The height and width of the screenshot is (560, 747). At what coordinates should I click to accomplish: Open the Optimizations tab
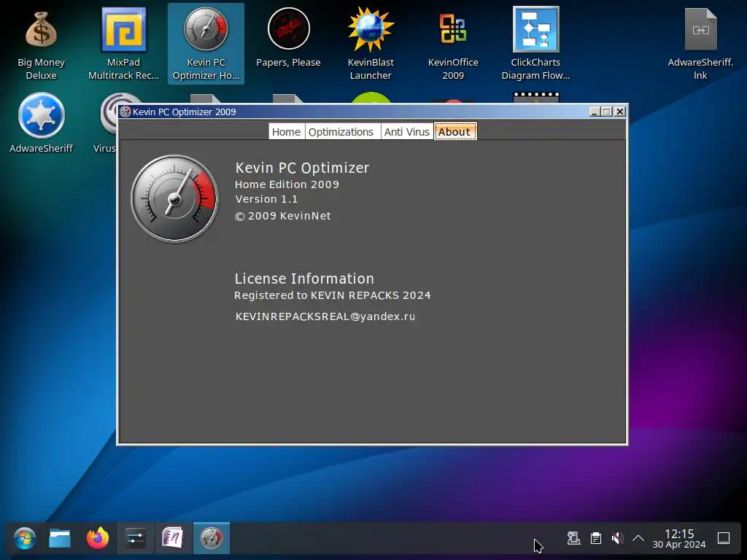341,132
